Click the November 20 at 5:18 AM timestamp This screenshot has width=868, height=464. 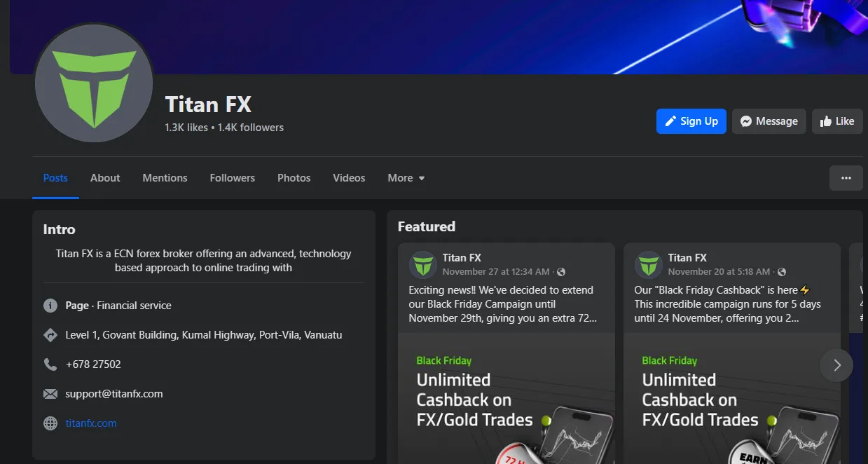click(719, 272)
